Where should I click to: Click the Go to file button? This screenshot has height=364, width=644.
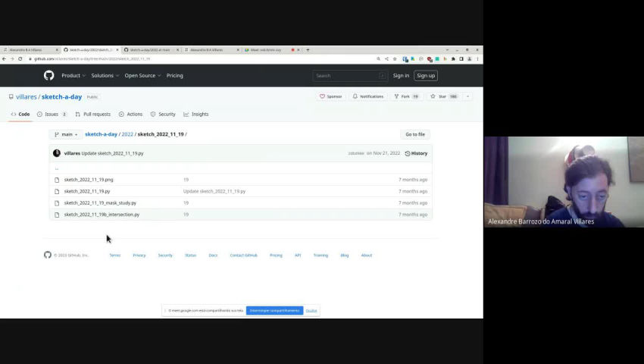click(x=415, y=134)
